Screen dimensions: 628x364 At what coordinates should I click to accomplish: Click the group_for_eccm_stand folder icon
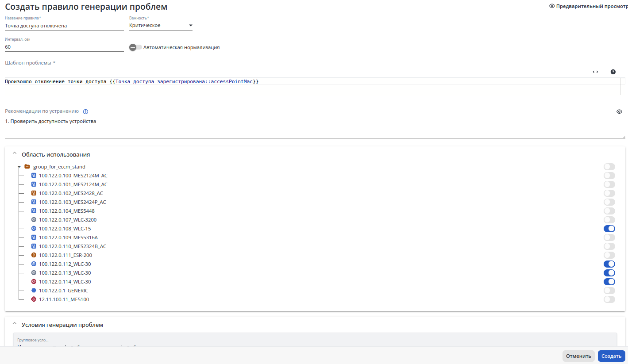point(27,167)
